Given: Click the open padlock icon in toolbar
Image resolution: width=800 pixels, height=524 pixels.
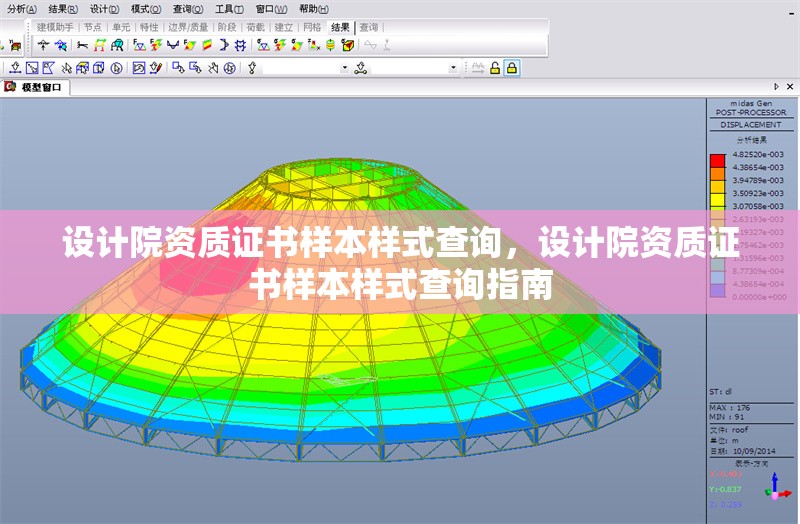Looking at the screenshot, I should pos(495,68).
